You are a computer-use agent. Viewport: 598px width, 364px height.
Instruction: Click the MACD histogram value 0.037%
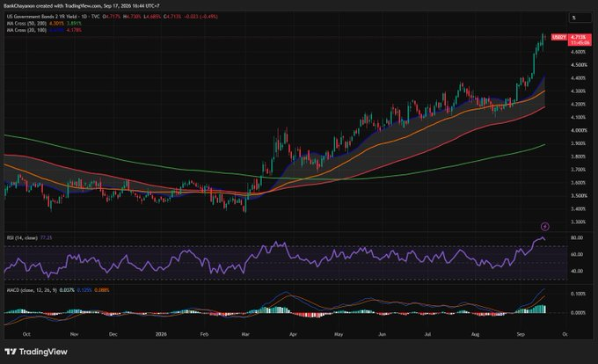[x=67, y=290]
